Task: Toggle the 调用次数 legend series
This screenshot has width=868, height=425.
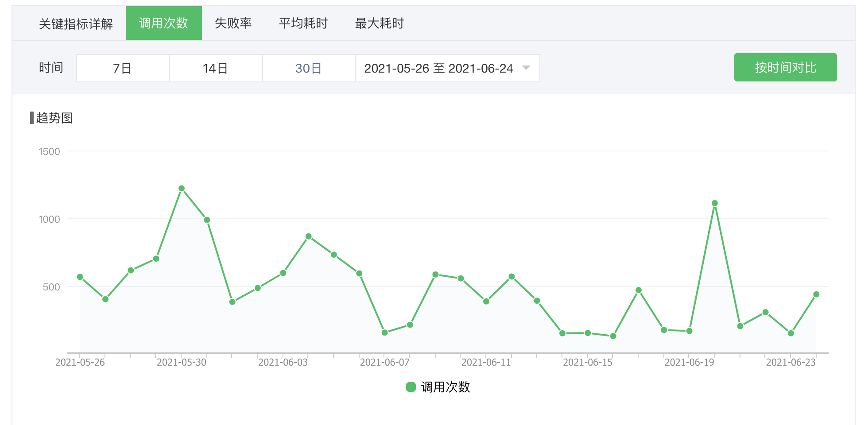Action: point(445,387)
